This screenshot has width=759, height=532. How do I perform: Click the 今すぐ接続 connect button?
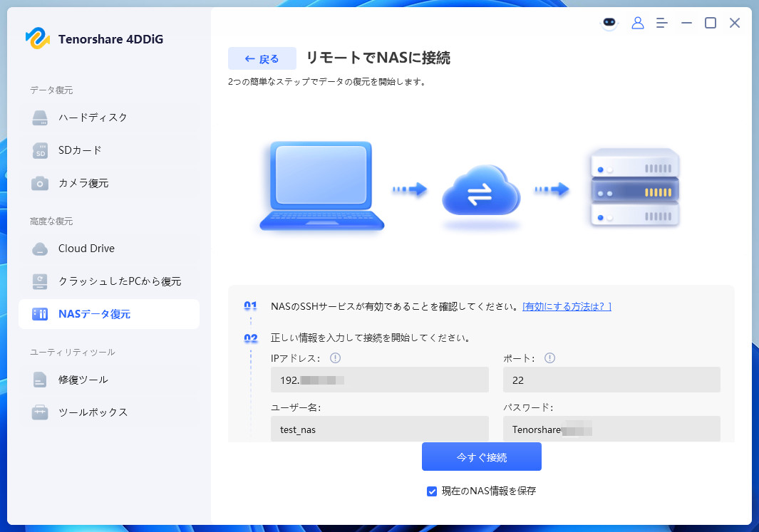(482, 457)
